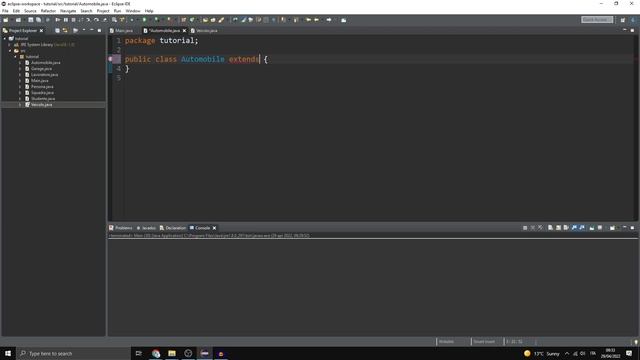Toggle Word Wrap in Console toolbar
The image size is (640, 360).
[x=566, y=228]
